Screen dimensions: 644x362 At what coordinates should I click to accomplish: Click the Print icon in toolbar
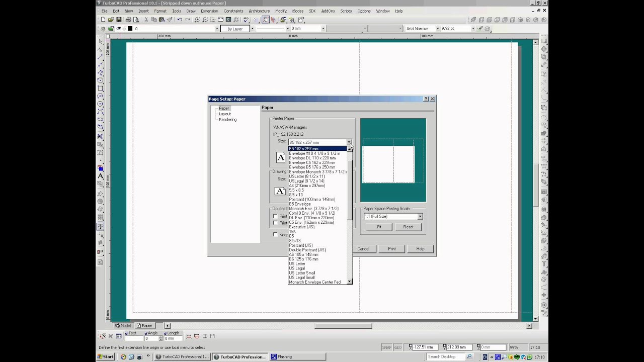coord(128,20)
